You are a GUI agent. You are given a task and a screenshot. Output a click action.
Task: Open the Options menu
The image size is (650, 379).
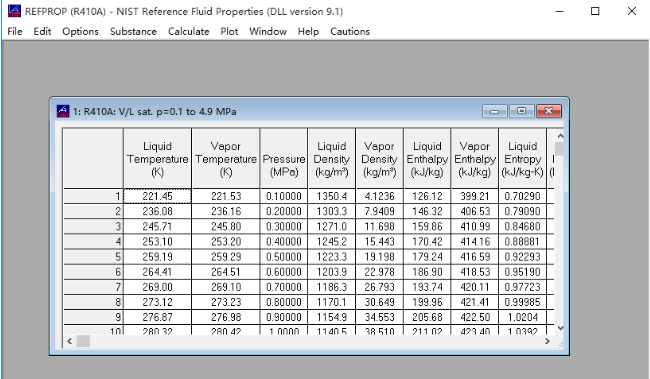pyautogui.click(x=80, y=32)
